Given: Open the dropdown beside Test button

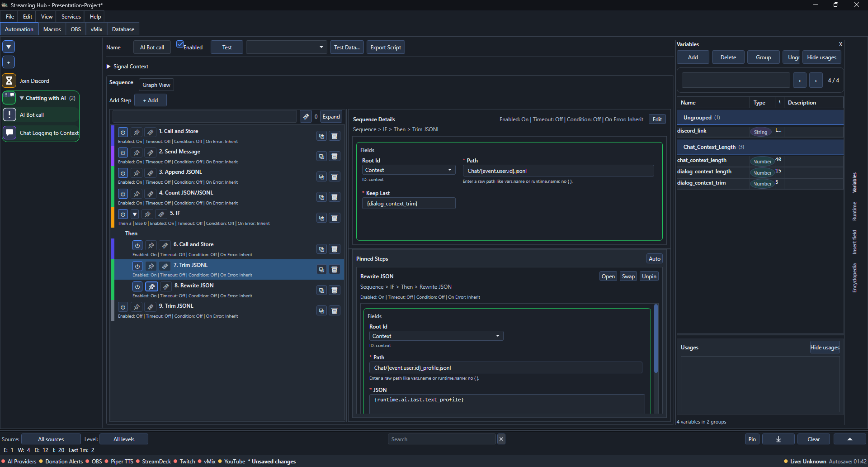Looking at the screenshot, I should click(x=287, y=47).
